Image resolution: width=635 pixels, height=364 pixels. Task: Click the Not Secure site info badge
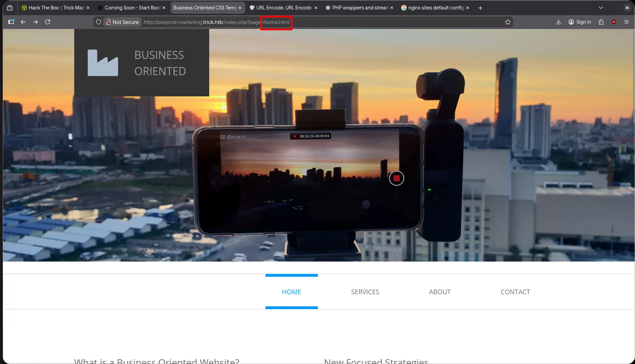click(x=122, y=22)
